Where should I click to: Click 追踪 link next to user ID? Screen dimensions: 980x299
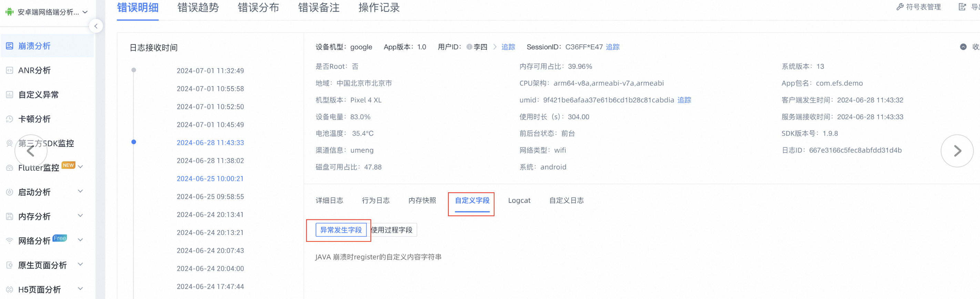pyautogui.click(x=508, y=47)
